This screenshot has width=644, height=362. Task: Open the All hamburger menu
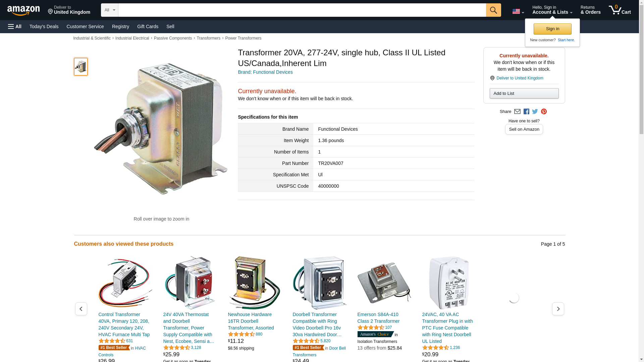click(x=15, y=26)
